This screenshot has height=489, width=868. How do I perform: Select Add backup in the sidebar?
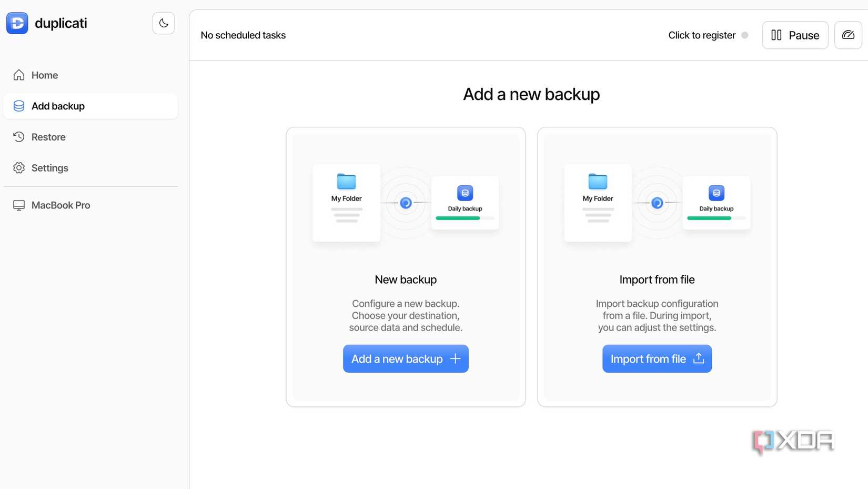[90, 106]
